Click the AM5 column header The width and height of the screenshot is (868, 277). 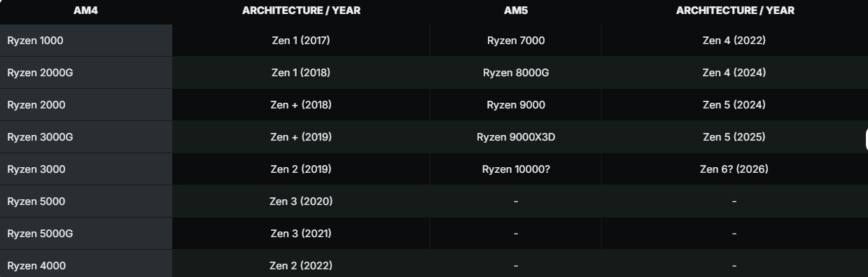point(516,10)
